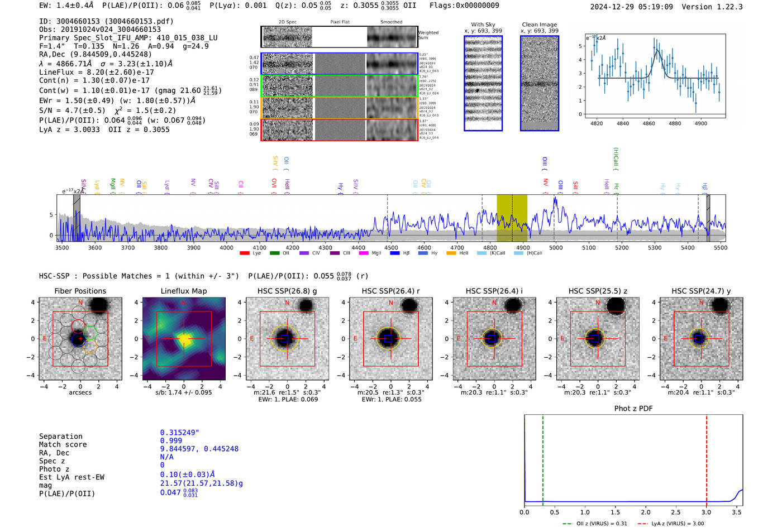Screen dimensions: 782x532
Task: Click the Weighted Sum 2D spectrum strip
Action: [339, 37]
